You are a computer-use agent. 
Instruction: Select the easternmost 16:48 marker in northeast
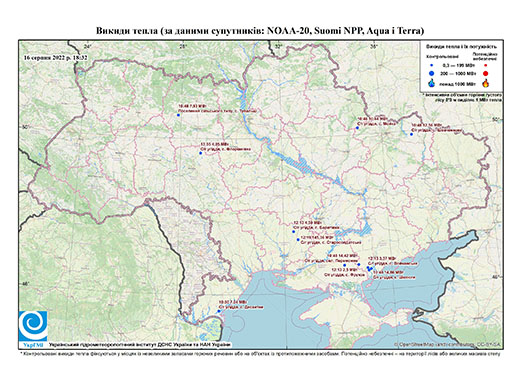[411, 134]
